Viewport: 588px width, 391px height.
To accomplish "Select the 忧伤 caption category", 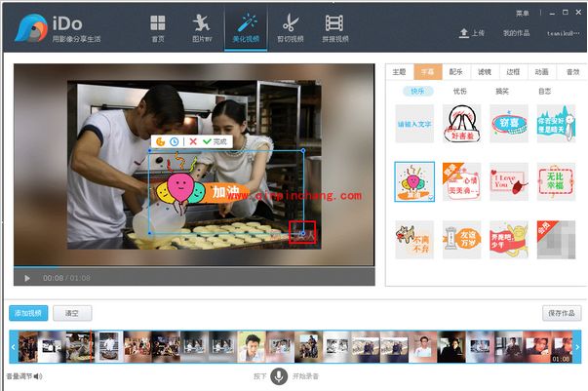I will [x=460, y=91].
